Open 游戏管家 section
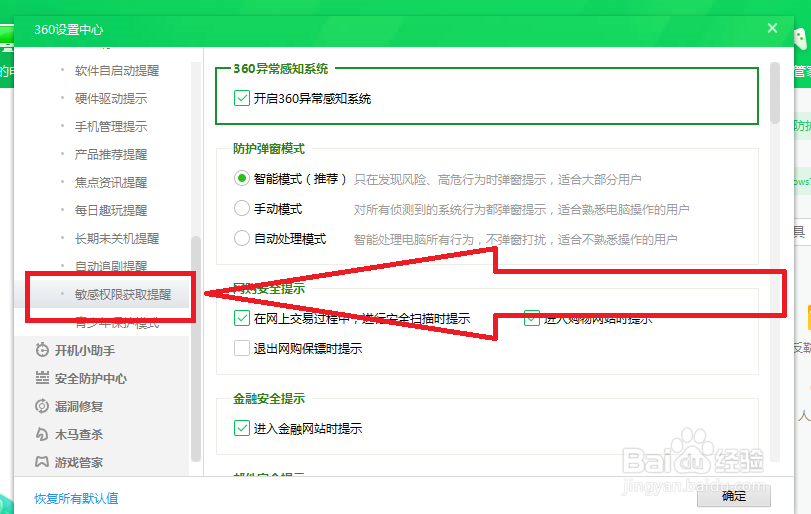 79,462
